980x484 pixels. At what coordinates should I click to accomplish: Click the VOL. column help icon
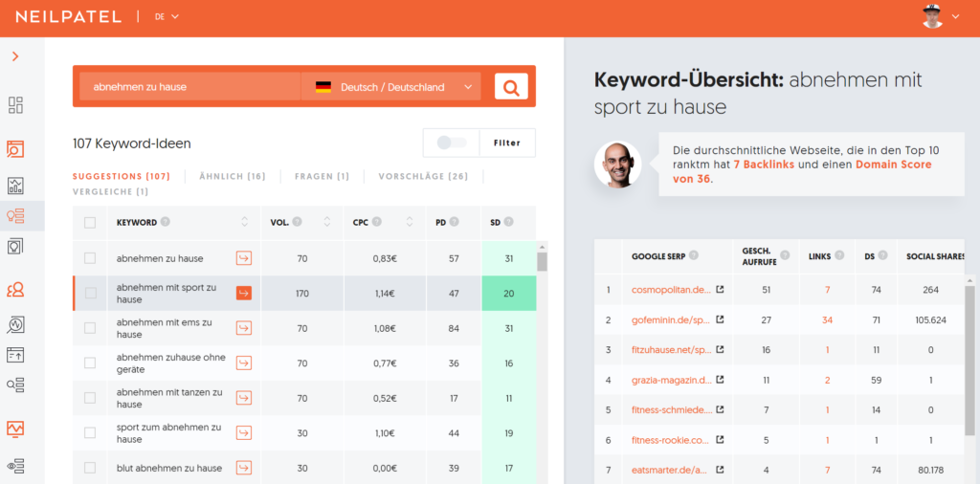297,222
